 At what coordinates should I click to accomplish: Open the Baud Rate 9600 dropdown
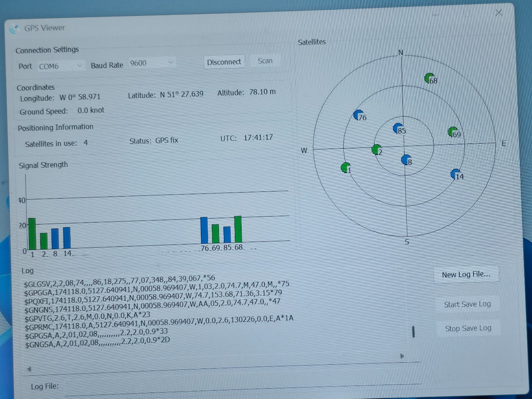click(152, 63)
